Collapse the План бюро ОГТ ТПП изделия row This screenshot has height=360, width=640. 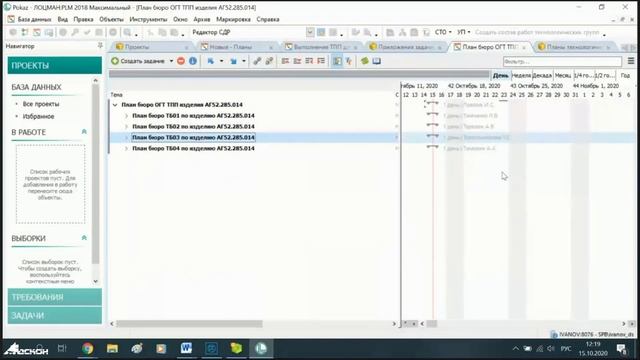[115, 105]
